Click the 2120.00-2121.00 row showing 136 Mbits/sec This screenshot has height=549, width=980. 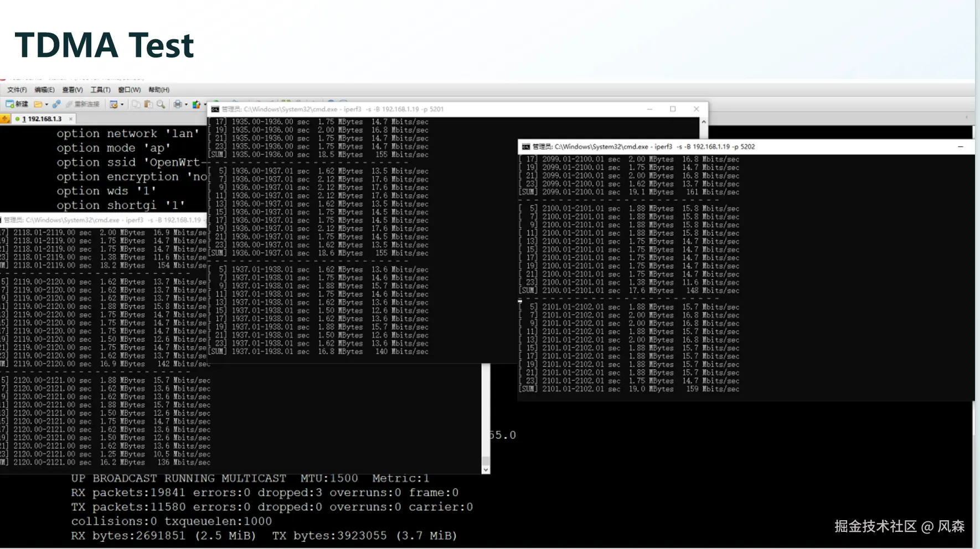[x=105, y=462]
